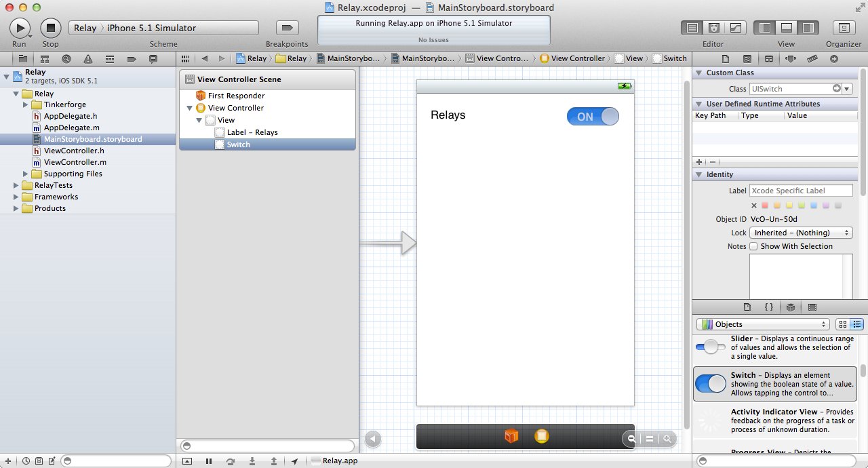Reset storyboard zoom to actual size
Screen dimensions: 868x468
coord(650,439)
